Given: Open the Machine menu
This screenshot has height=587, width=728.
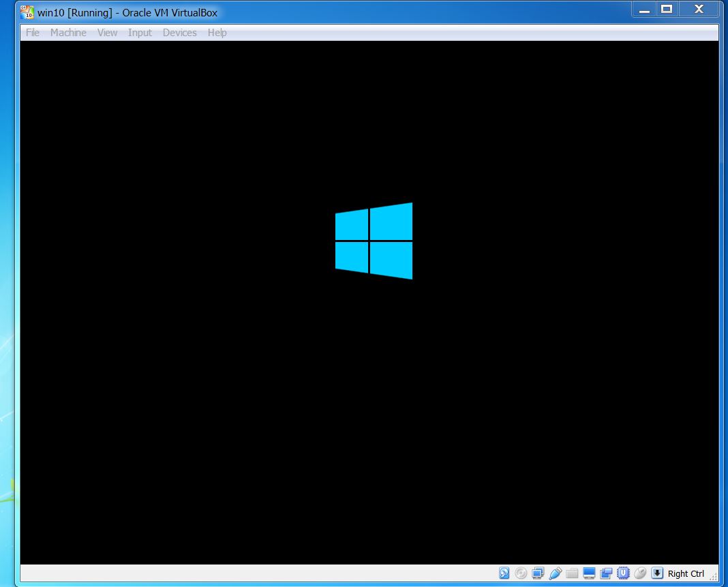Looking at the screenshot, I should (x=68, y=33).
